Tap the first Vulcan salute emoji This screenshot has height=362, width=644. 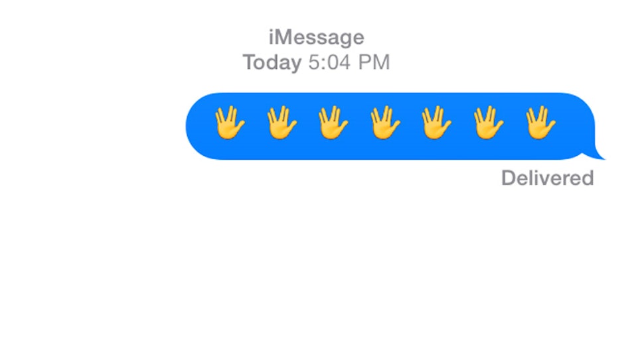230,123
